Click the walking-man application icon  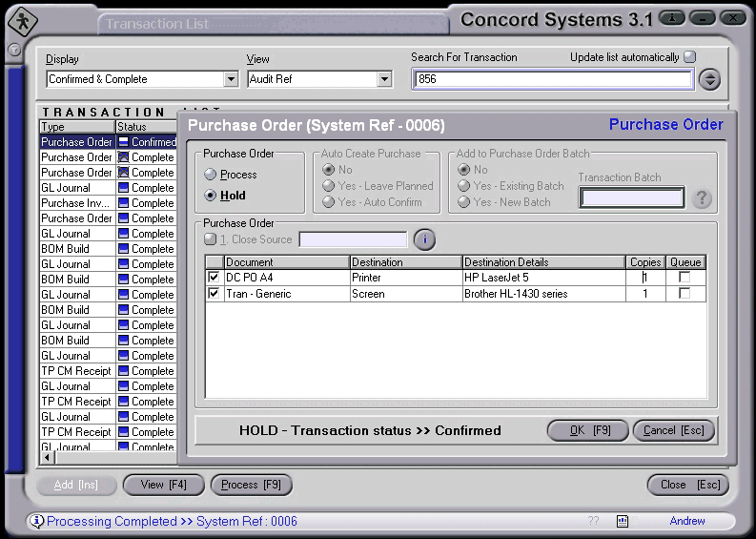pyautogui.click(x=22, y=22)
